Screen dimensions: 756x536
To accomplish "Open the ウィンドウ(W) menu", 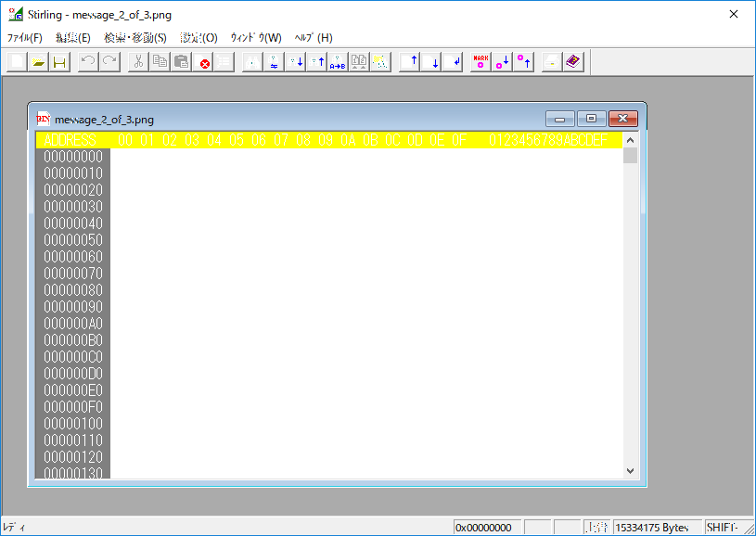I will tap(256, 38).
